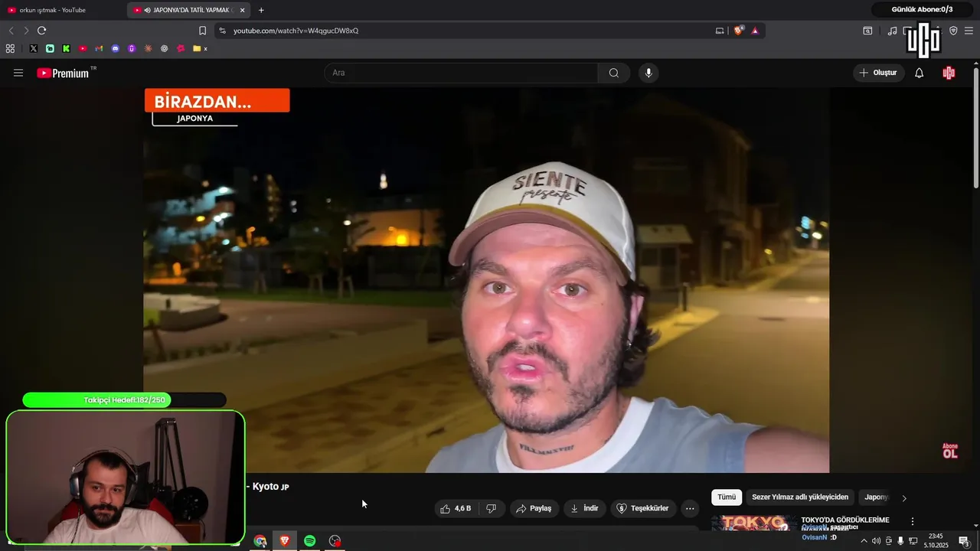Go to the YouTube Premium home logo
This screenshot has height=551, width=980.
pos(63,73)
